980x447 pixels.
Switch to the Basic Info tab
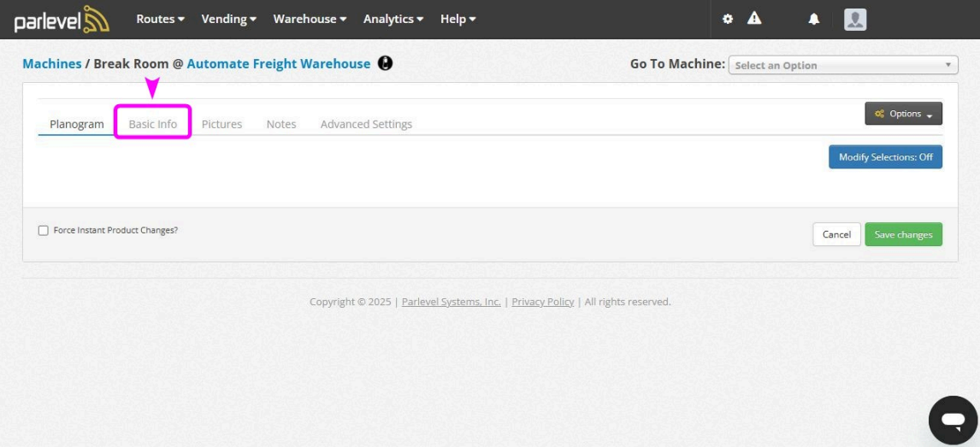tap(153, 124)
